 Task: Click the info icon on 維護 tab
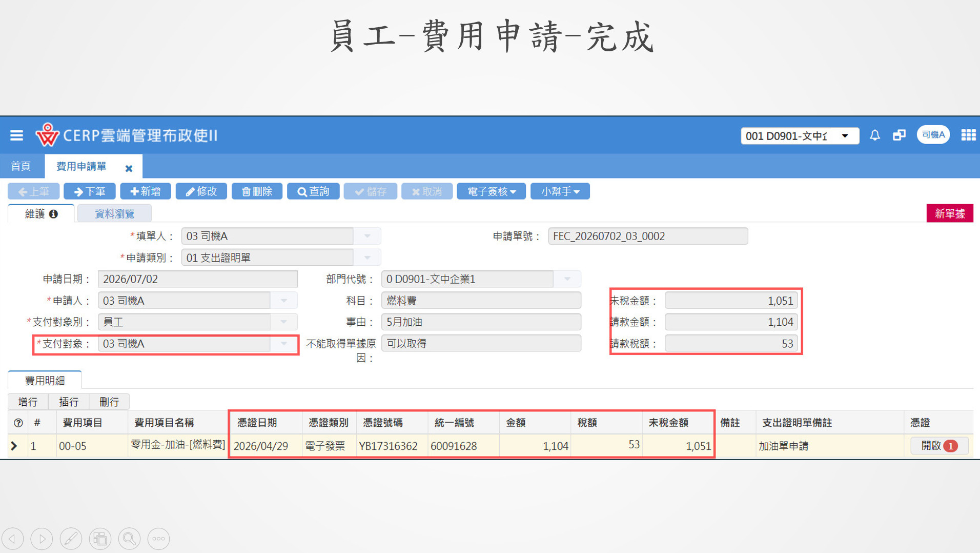click(53, 214)
